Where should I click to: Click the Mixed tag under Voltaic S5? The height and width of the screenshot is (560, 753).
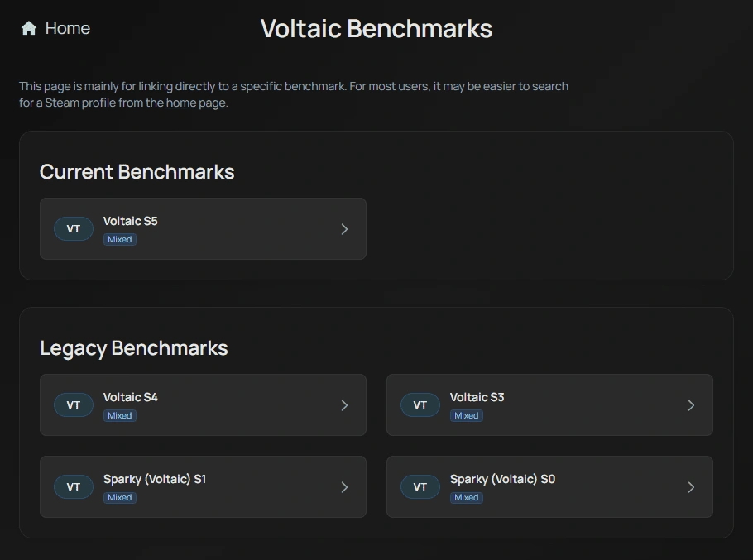[120, 240]
